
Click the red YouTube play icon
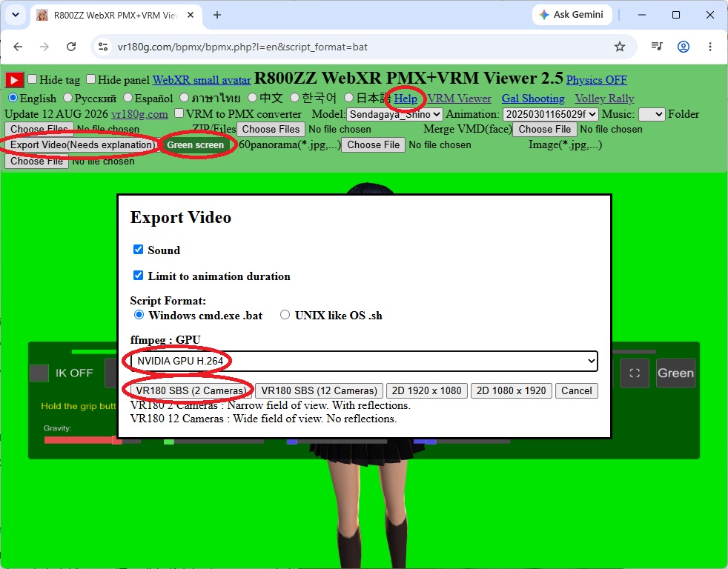(x=14, y=80)
